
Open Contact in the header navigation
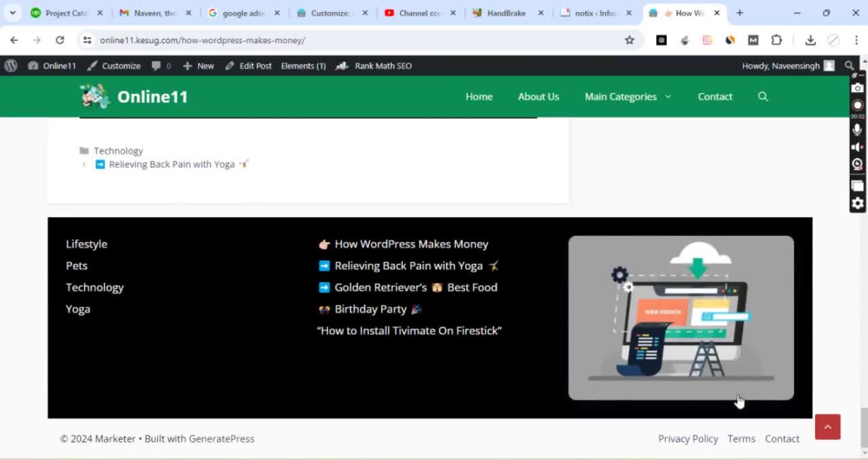[x=714, y=96]
